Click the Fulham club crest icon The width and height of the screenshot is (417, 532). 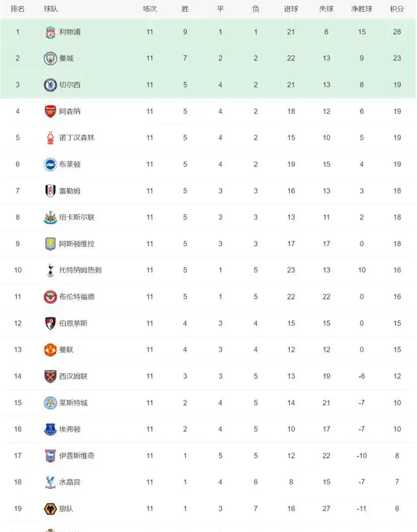tap(50, 191)
